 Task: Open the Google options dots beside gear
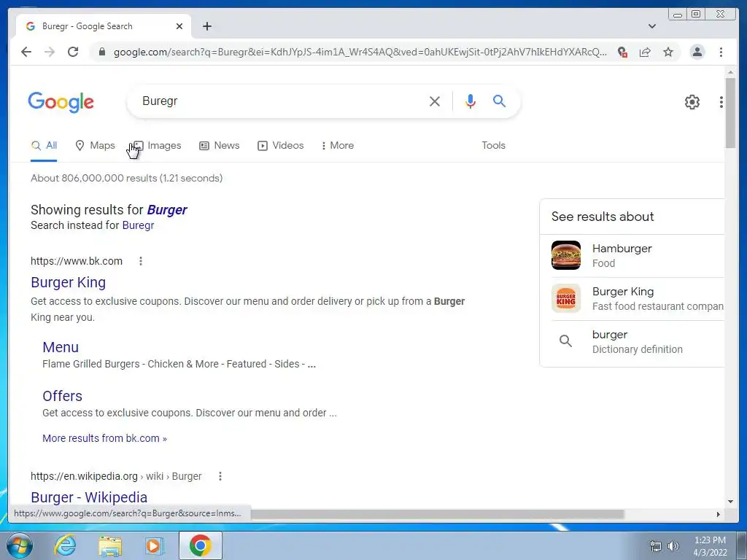[x=721, y=101]
